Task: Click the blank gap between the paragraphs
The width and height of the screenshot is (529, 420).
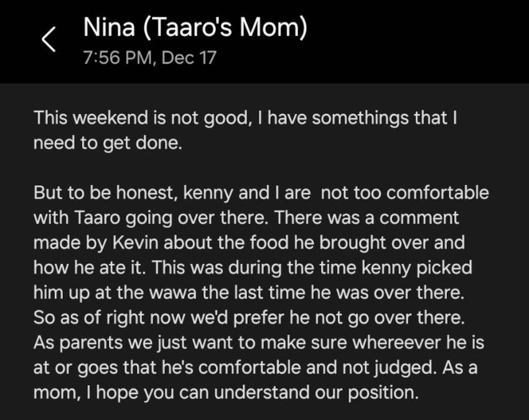Action: pyautogui.click(x=249, y=167)
